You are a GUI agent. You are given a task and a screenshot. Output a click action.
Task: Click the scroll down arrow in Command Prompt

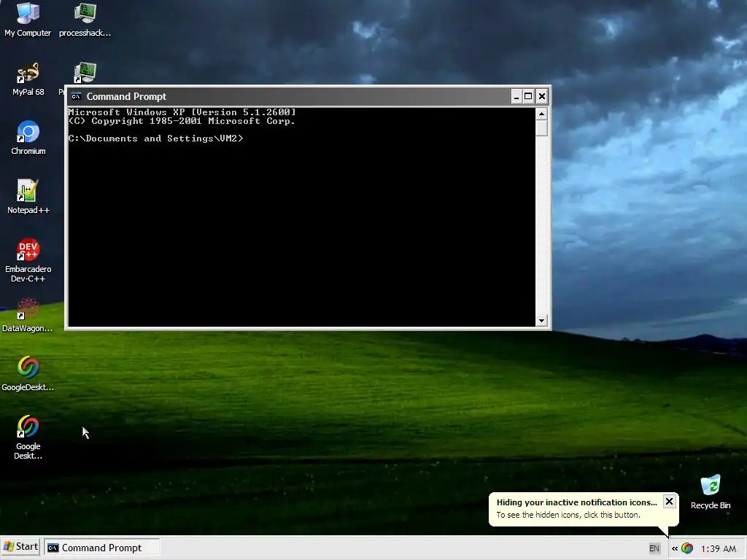[x=541, y=321]
